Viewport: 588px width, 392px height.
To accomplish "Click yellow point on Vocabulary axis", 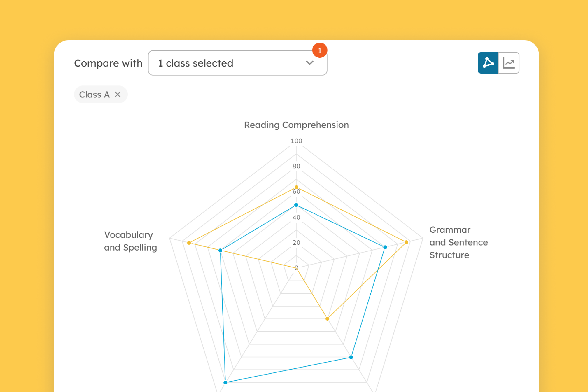I will [189, 243].
